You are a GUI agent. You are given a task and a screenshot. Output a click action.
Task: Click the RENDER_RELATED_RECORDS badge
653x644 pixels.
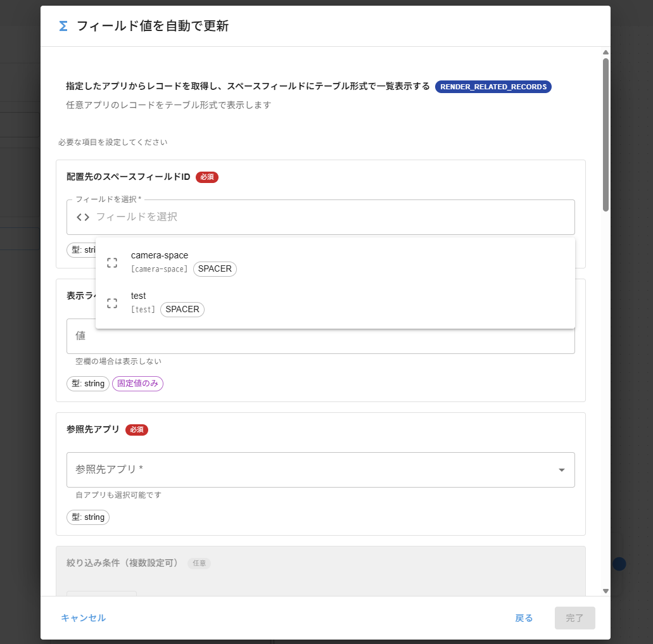point(493,87)
